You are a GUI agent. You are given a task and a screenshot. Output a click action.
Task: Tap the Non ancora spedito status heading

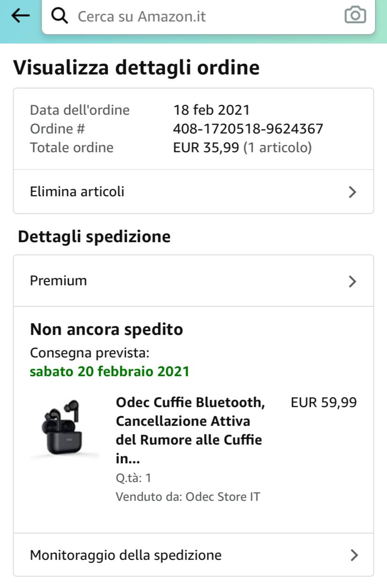[106, 330]
